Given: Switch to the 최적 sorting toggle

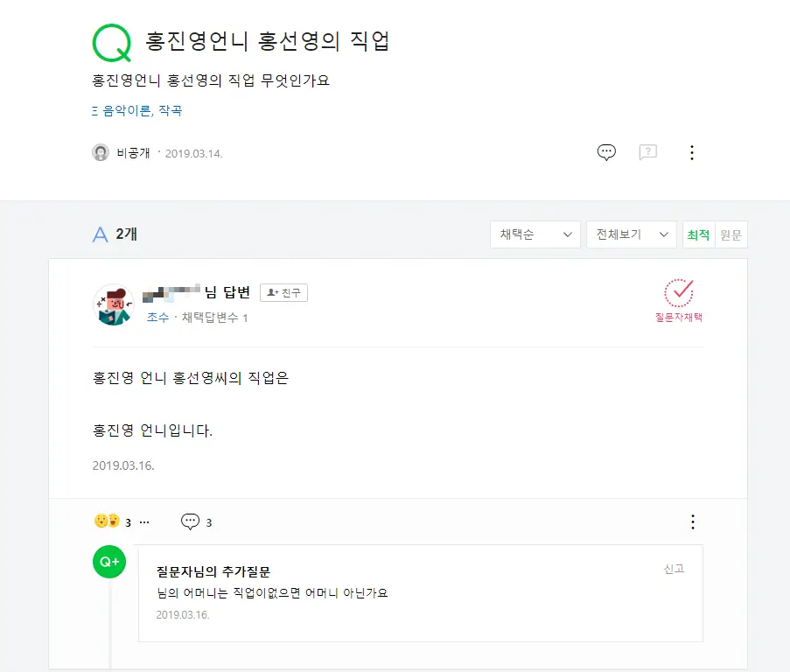Looking at the screenshot, I should tap(698, 234).
